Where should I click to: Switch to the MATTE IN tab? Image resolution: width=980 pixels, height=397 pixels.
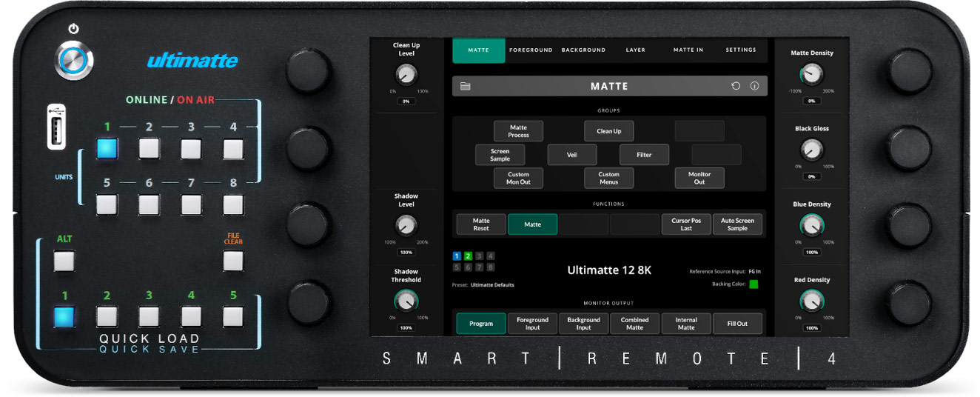click(688, 50)
